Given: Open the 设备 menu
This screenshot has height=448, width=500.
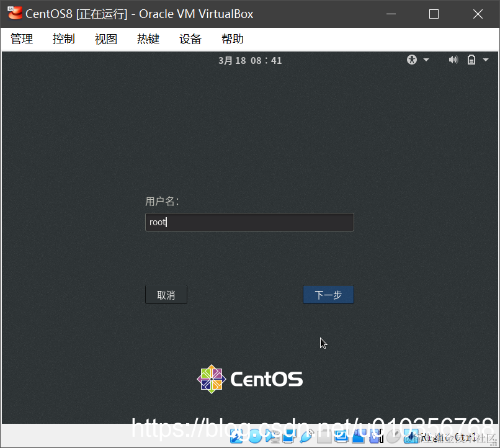Looking at the screenshot, I should tap(190, 39).
